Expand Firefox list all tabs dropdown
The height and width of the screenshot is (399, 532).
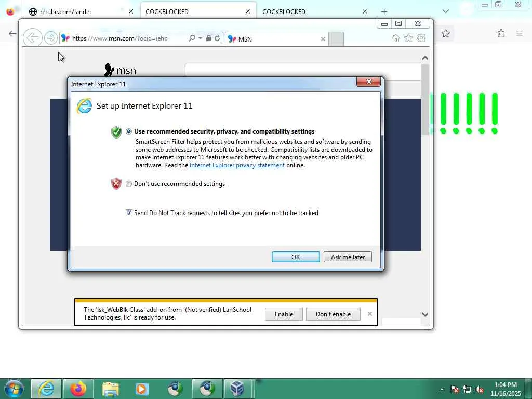pyautogui.click(x=446, y=11)
